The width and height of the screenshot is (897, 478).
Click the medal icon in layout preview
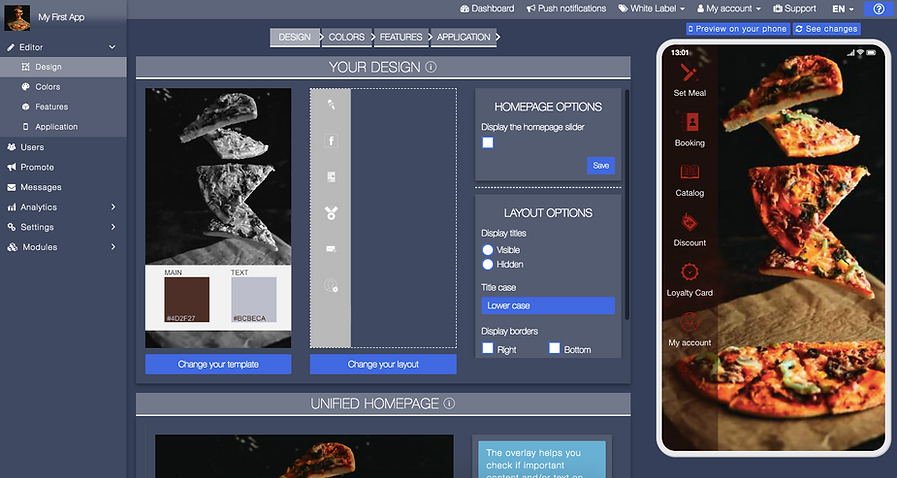[x=331, y=213]
